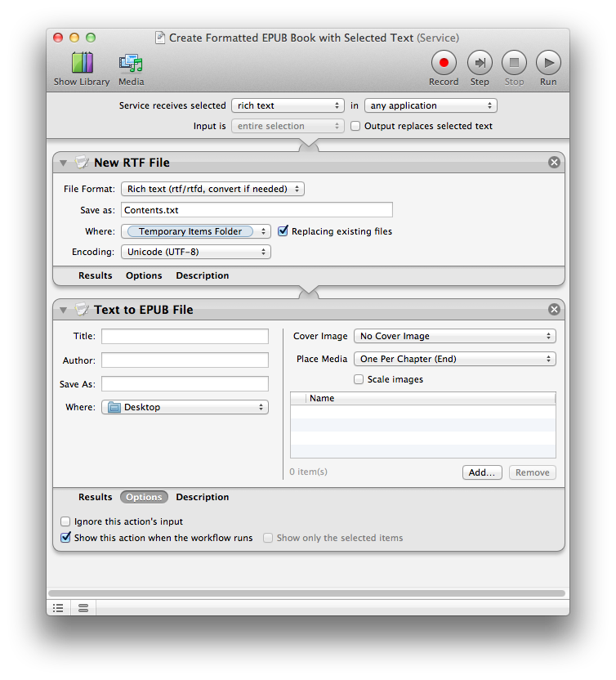Viewport: 616px width, 680px height.
Task: Enable the Scale images checkbox
Action: click(359, 379)
